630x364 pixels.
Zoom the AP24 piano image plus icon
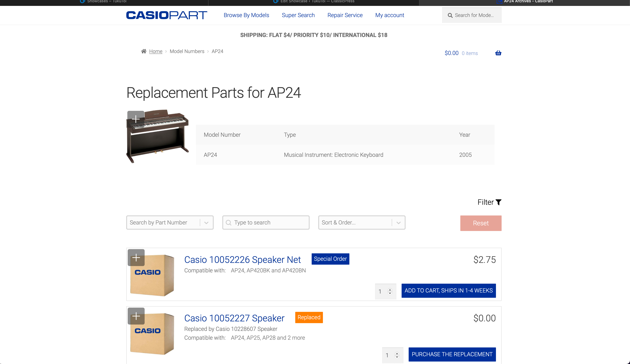point(136,119)
